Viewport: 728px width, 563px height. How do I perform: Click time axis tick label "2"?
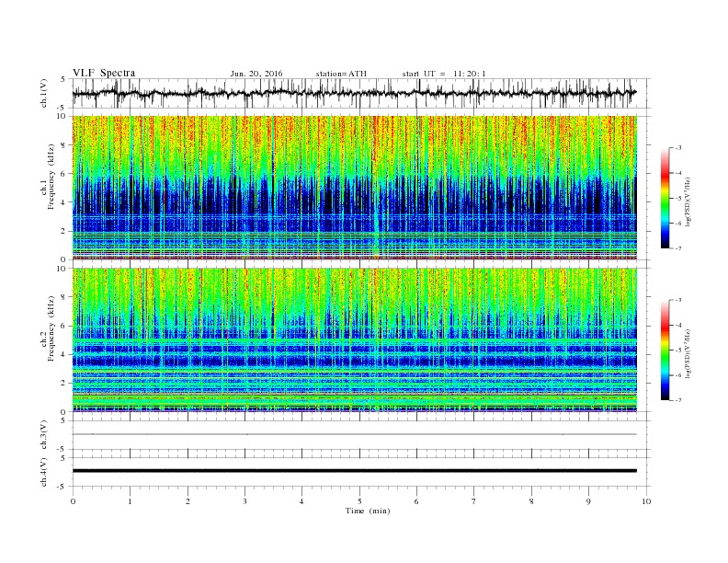coord(188,501)
